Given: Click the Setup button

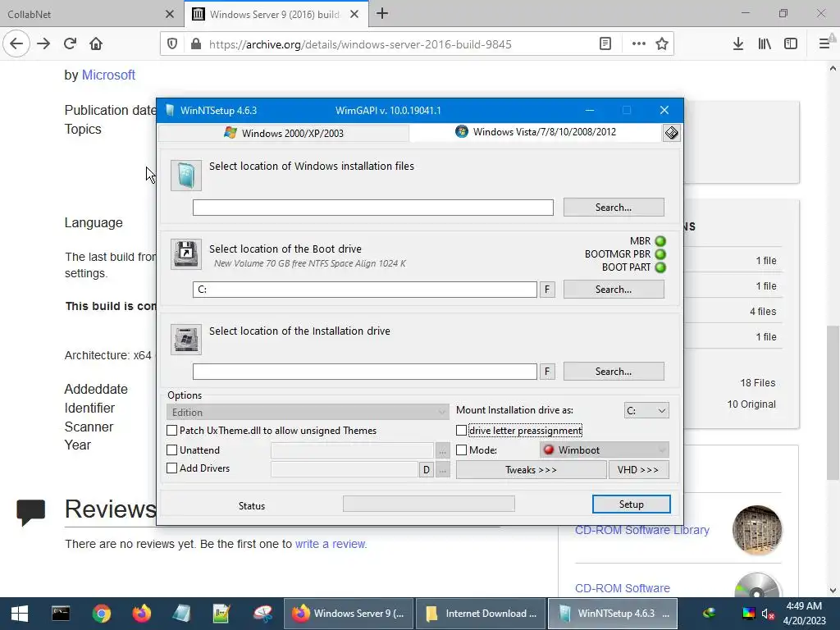Looking at the screenshot, I should click(x=631, y=504).
